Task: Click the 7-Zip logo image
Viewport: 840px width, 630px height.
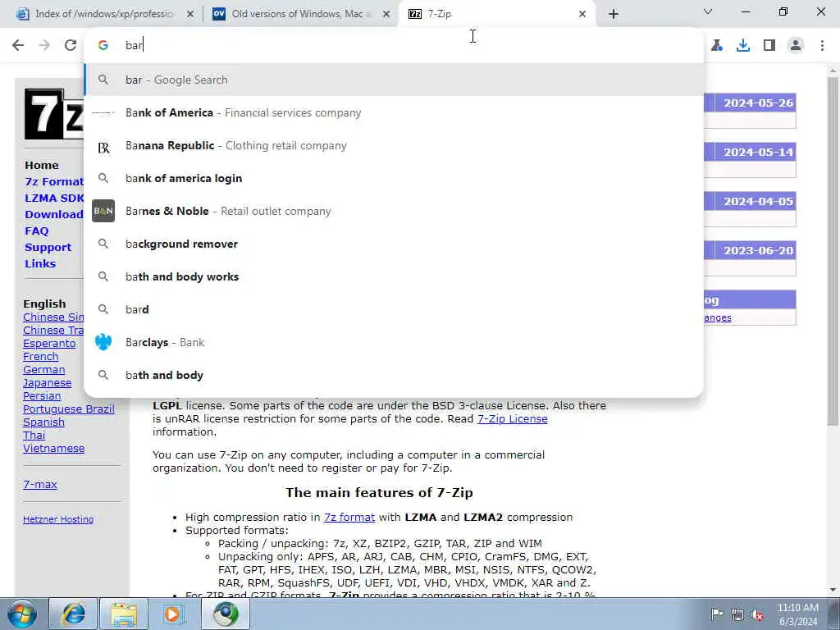Action: point(53,113)
